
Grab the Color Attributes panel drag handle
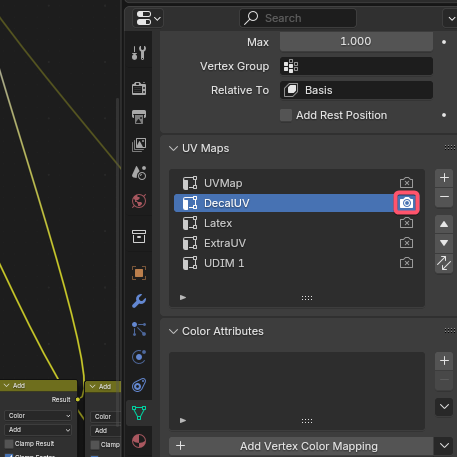(x=450, y=331)
